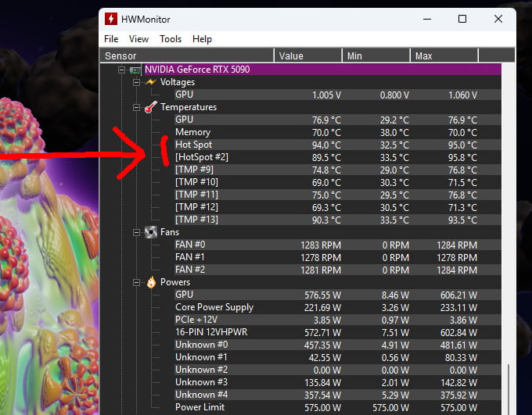Select the GPU power row showing 576.55 W
Screen dimensions: 532x415
click(x=338, y=295)
